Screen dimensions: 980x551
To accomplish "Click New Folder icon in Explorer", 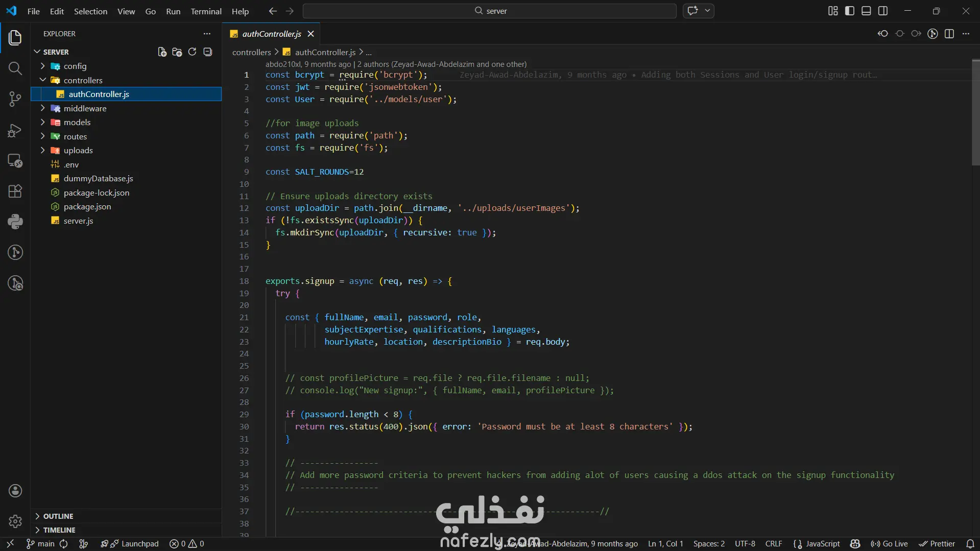I will pos(177,52).
